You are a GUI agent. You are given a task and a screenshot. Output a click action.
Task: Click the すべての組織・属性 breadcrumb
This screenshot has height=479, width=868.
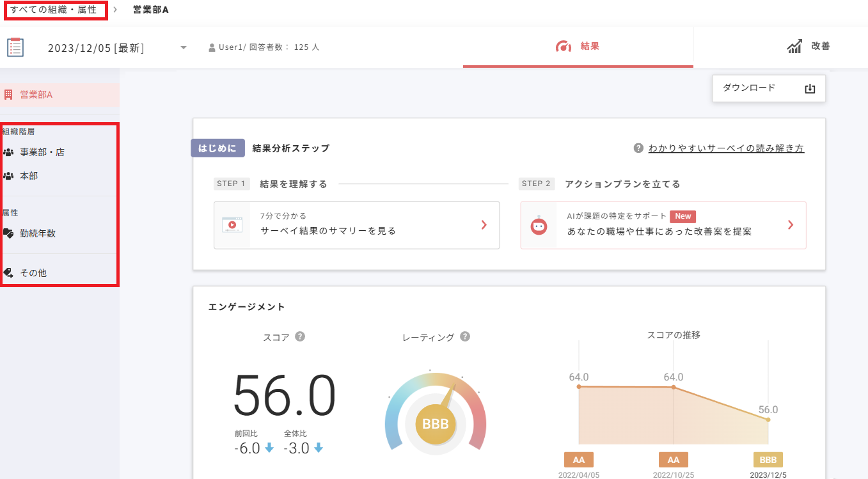point(53,10)
